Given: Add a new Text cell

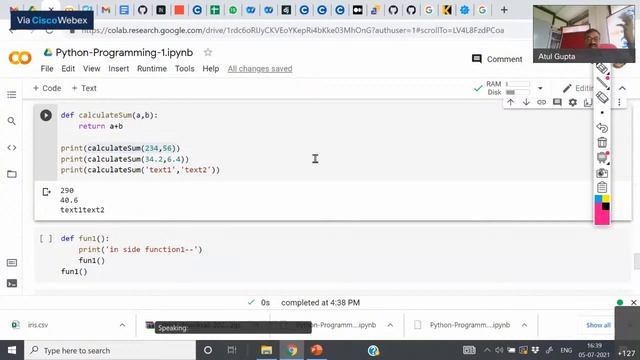Looking at the screenshot, I should (x=84, y=88).
